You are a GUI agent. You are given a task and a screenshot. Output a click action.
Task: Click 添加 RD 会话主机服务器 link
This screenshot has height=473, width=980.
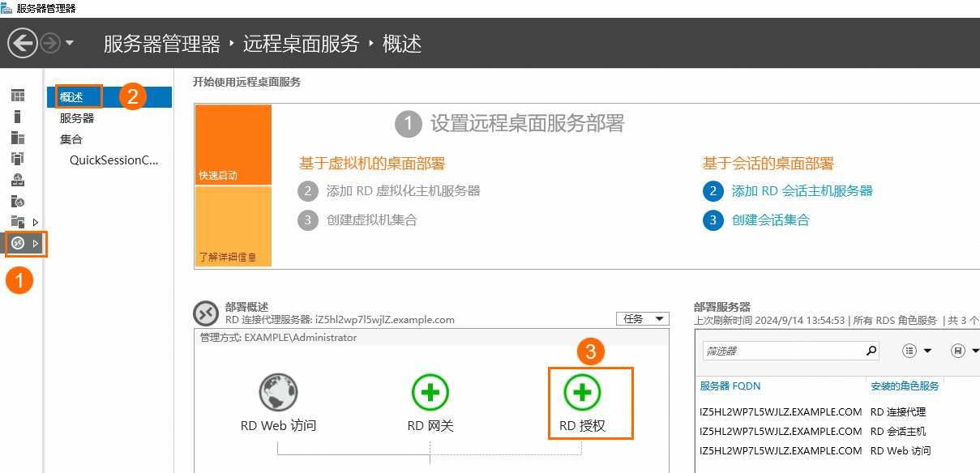point(802,191)
